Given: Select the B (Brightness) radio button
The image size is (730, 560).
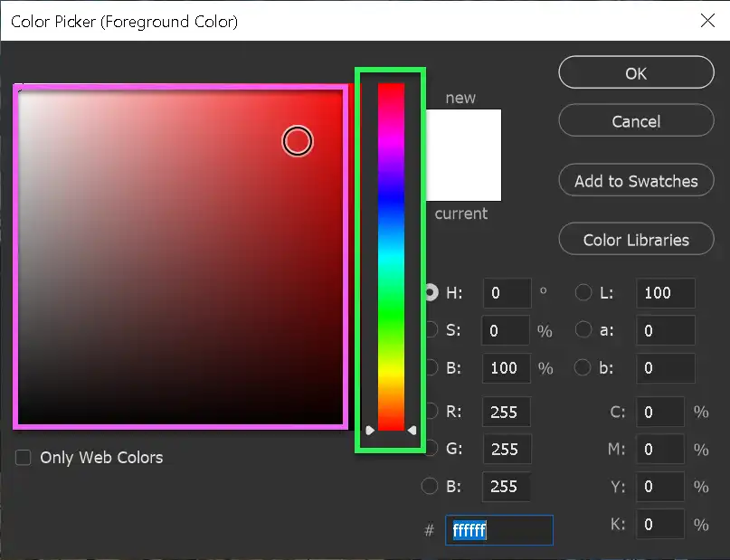Looking at the screenshot, I should pos(430,368).
